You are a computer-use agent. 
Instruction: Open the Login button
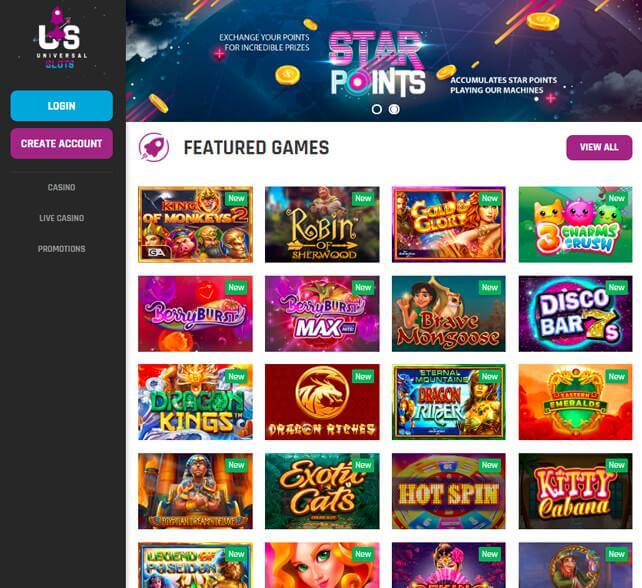pos(61,106)
